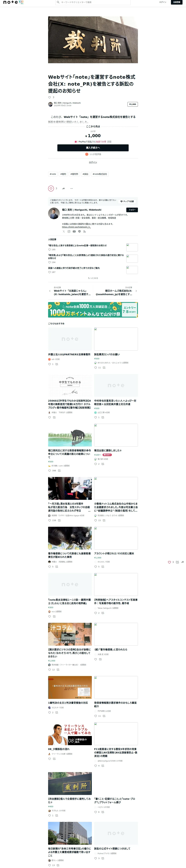Go to the previous article via the left chevron
The width and height of the screenshot is (186, 868).
[x=50, y=291]
